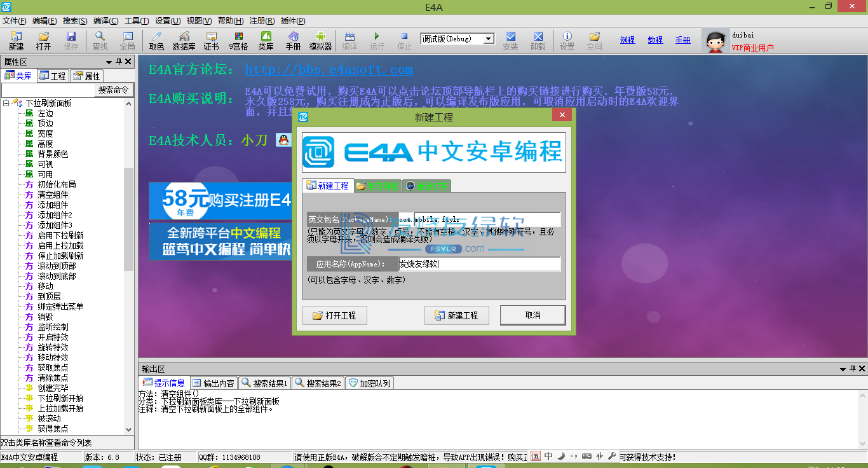Open the 调试版(Debug) build mode dropdown

pos(488,39)
